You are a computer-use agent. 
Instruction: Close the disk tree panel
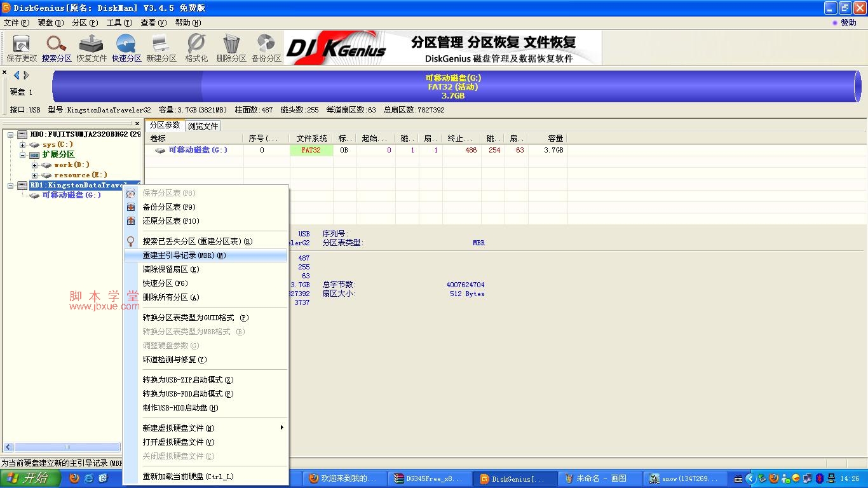click(x=137, y=124)
